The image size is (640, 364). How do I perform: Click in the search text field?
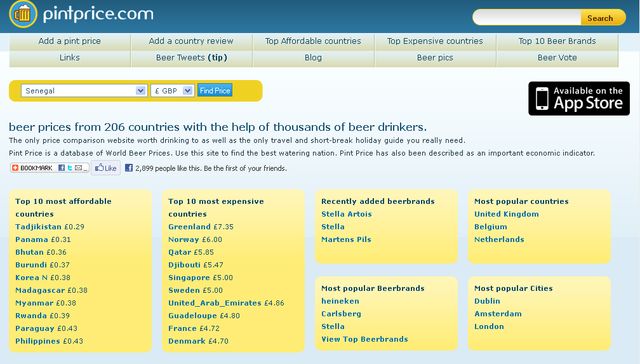pos(527,18)
